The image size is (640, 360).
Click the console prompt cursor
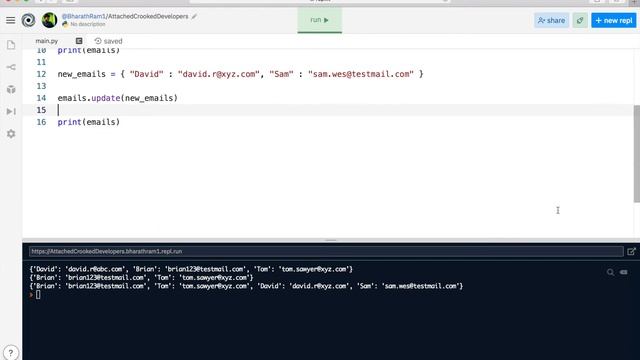[38, 295]
